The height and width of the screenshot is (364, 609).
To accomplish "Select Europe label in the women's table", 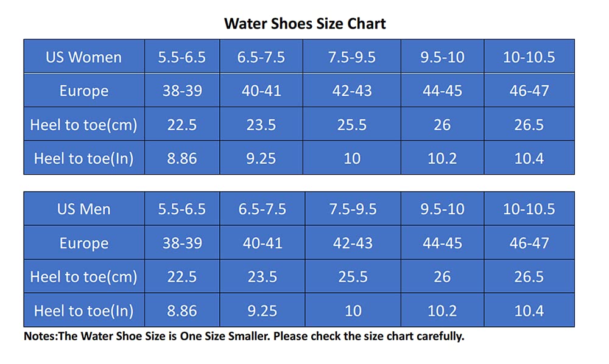I will click(84, 91).
